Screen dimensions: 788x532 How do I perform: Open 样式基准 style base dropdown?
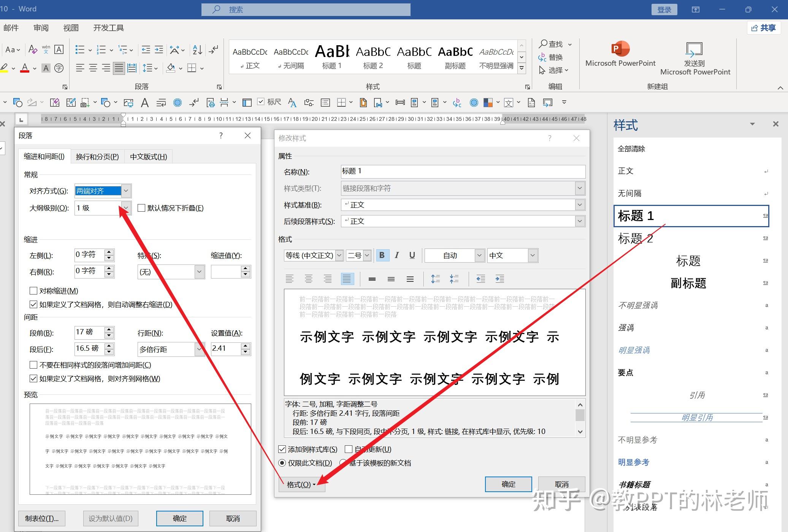pos(579,205)
